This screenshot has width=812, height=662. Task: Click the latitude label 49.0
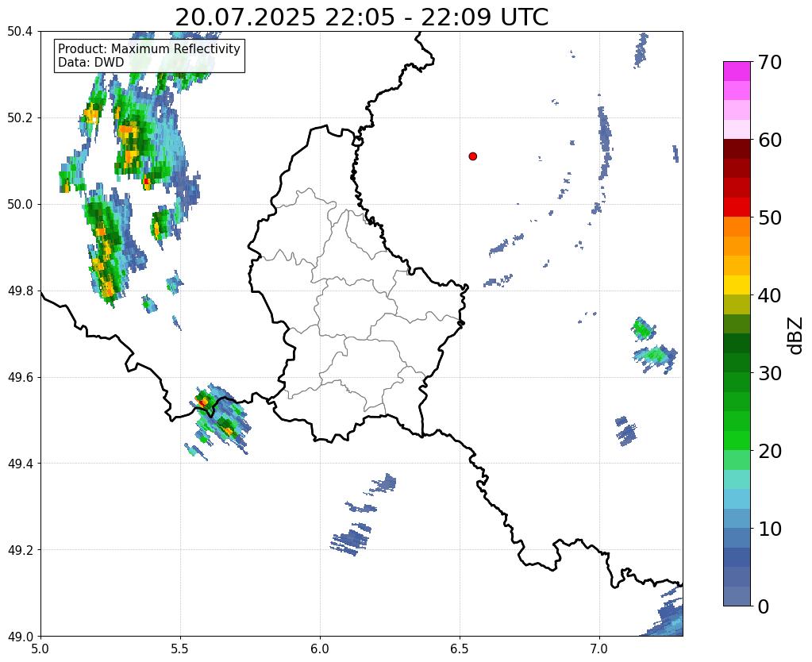click(20, 637)
